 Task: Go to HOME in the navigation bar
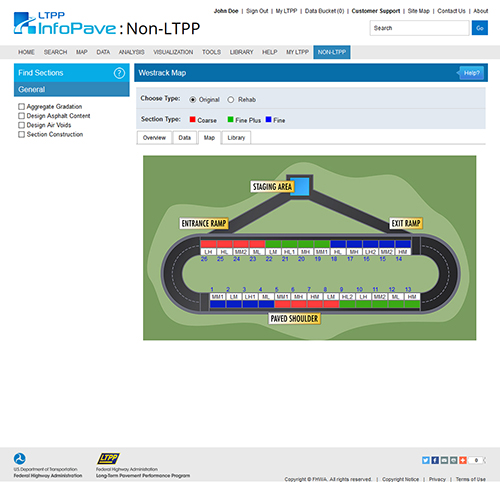[x=26, y=52]
